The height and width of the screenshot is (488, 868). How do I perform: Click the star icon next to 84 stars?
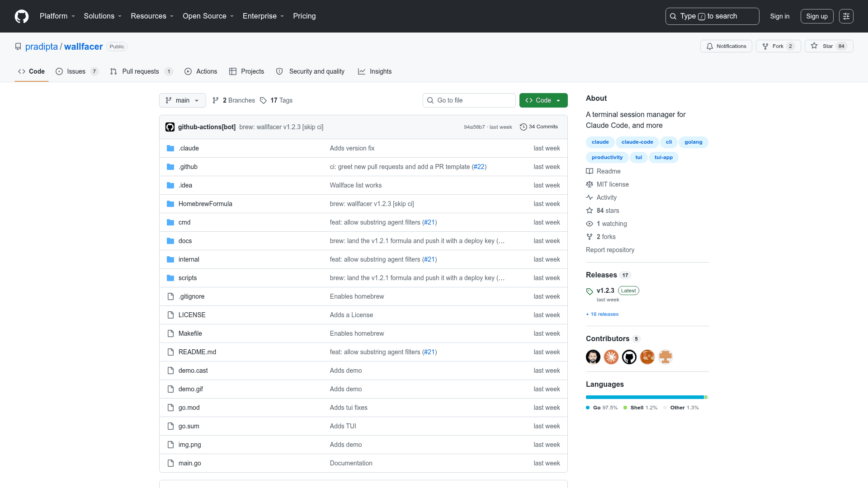590,211
